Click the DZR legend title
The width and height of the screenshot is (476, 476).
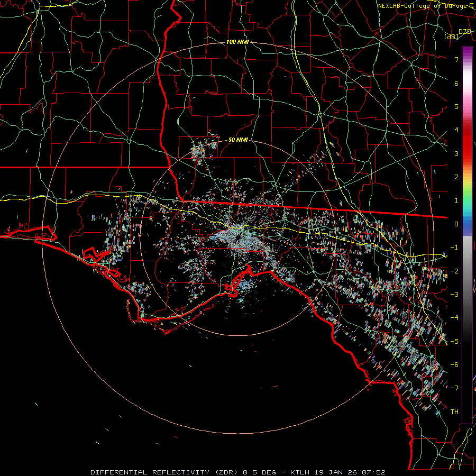click(464, 32)
